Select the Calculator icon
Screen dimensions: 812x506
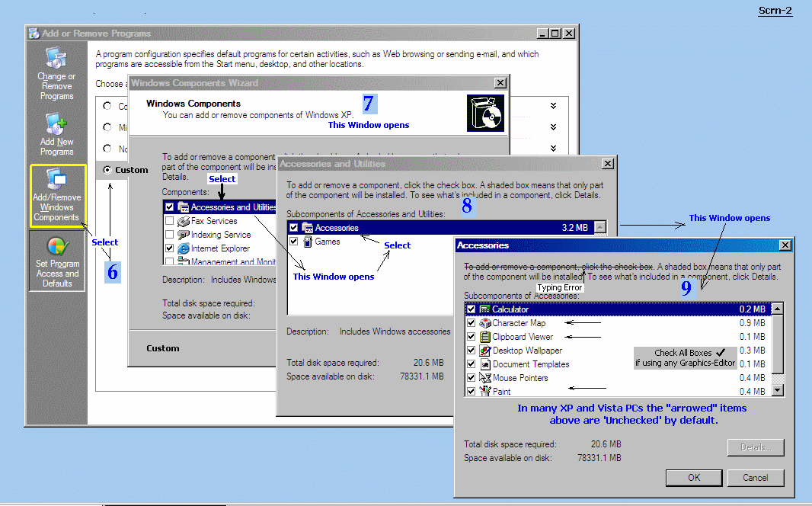484,309
